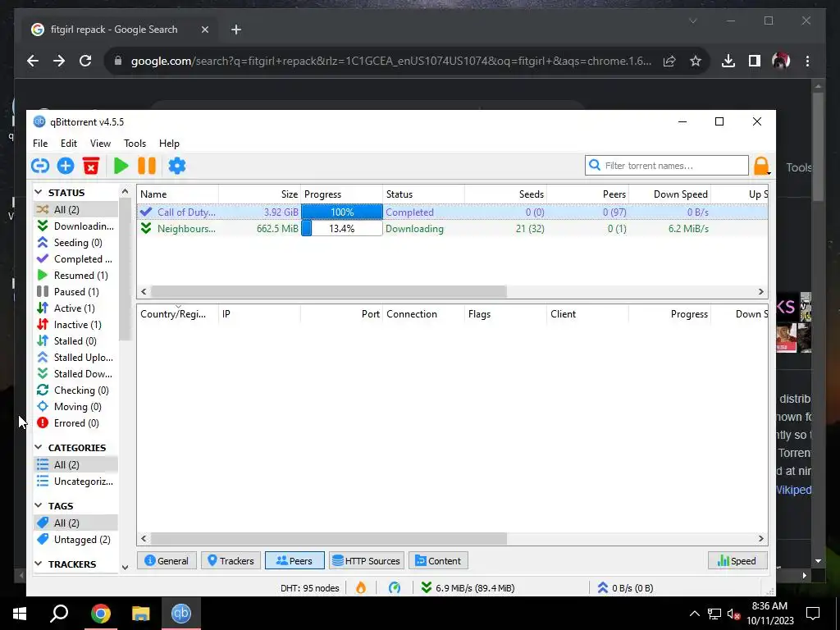Screen dimensions: 840x630
Task: Switch to the General tab
Action: coord(167,561)
